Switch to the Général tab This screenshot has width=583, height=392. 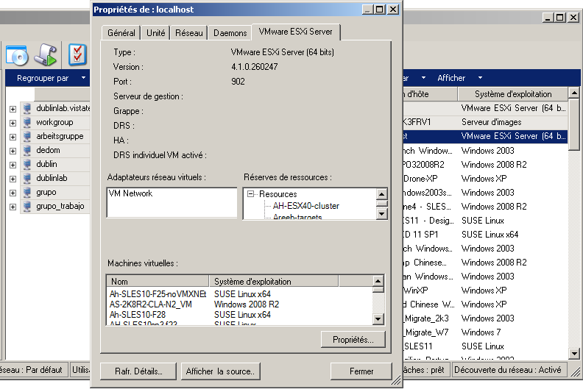[121, 33]
